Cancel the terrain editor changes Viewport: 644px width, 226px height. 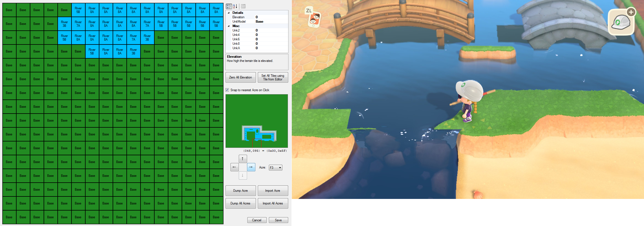click(x=257, y=220)
